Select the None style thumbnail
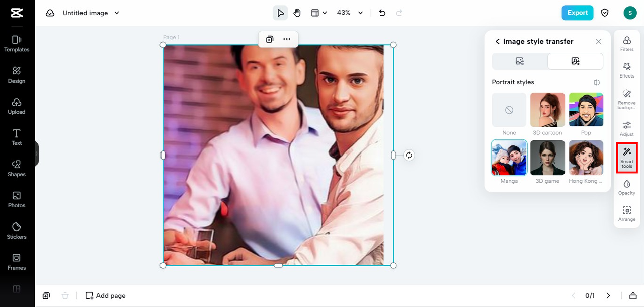644x307 pixels. click(x=509, y=110)
